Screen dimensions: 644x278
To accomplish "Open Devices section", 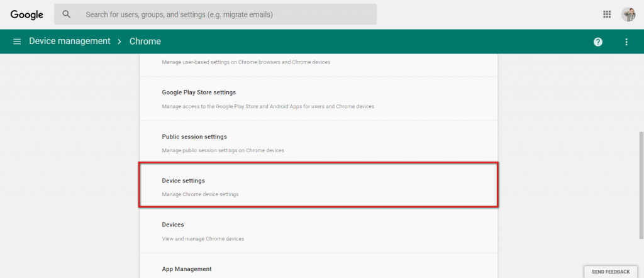I will (318, 231).
